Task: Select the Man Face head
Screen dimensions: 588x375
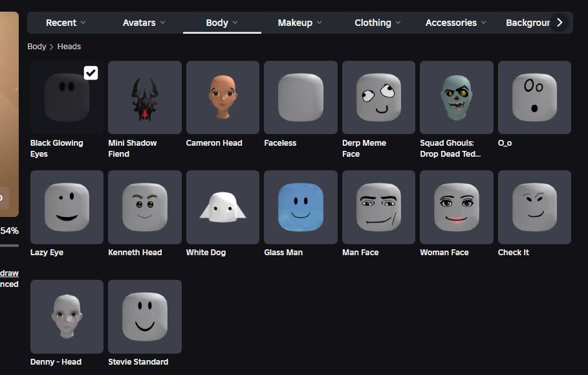Action: (379, 207)
